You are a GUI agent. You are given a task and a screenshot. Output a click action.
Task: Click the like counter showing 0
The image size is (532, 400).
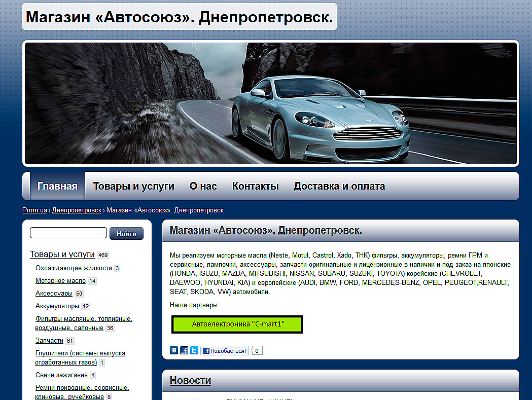pyautogui.click(x=257, y=350)
